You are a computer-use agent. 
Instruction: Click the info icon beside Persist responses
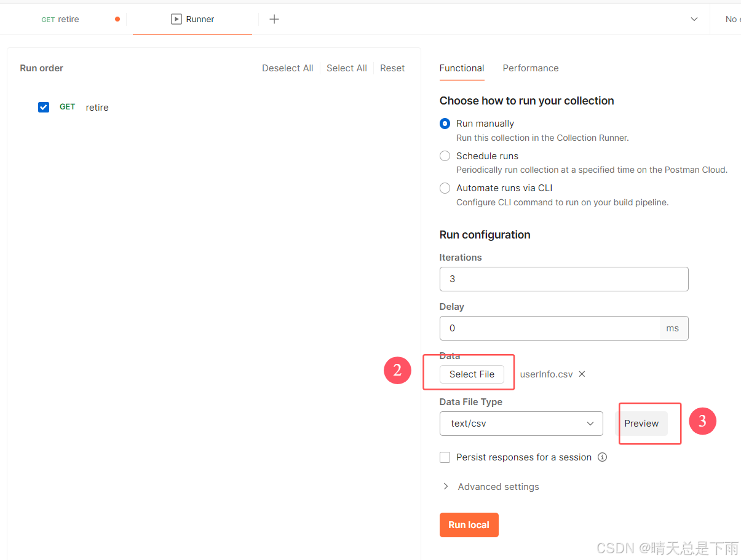click(602, 457)
